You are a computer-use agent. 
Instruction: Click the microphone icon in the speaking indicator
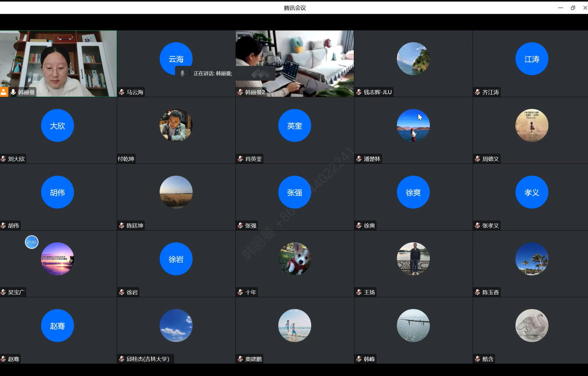coord(183,73)
